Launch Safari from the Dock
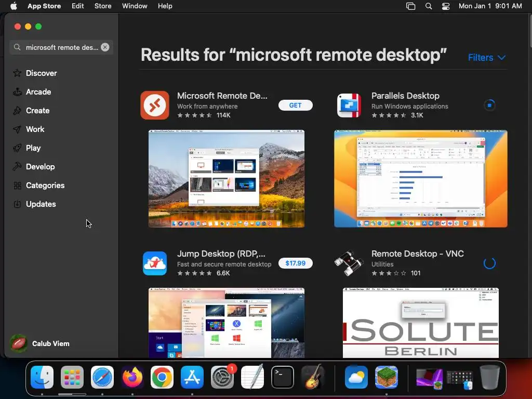The height and width of the screenshot is (399, 532). [x=102, y=377]
